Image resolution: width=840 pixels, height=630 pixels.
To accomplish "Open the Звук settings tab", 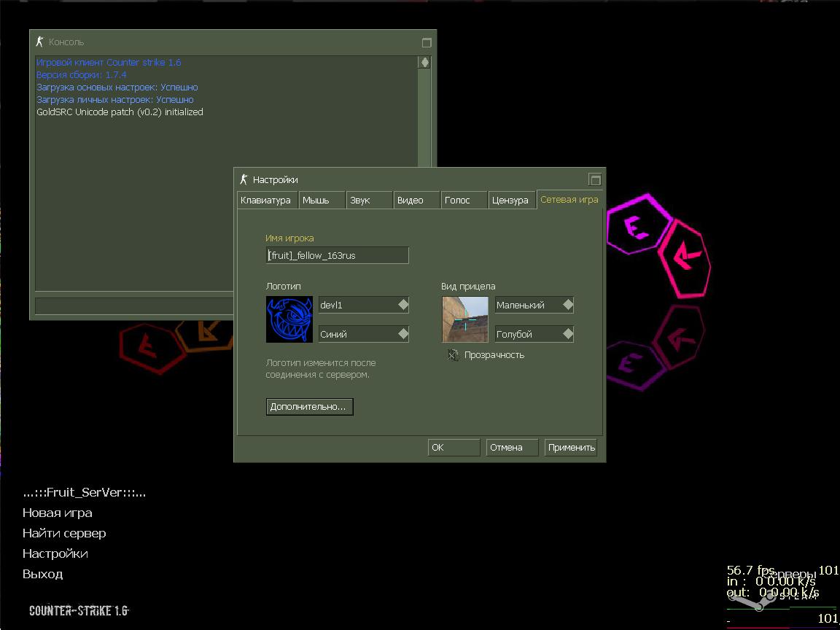I will pos(369,200).
